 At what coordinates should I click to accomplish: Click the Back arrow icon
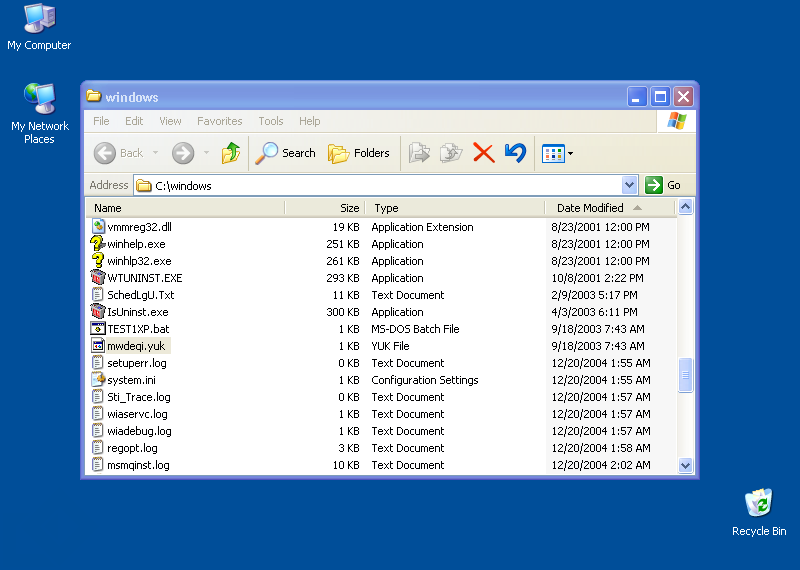(x=105, y=153)
